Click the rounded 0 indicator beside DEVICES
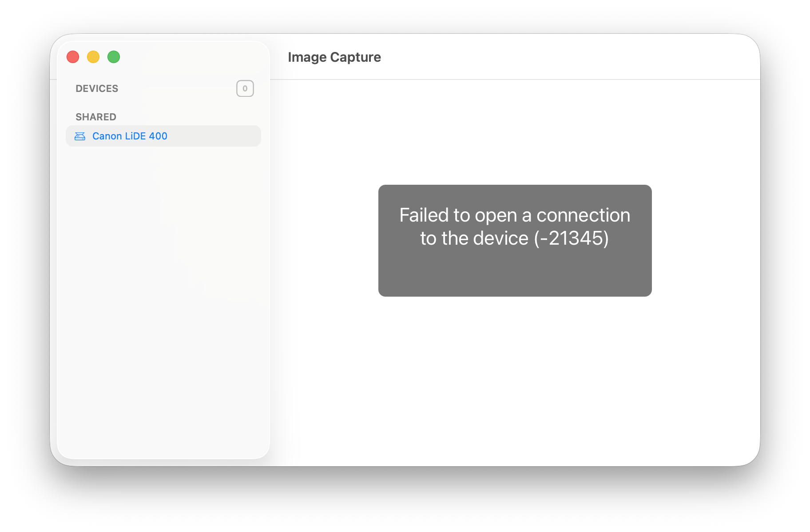The image size is (810, 532). coord(245,88)
